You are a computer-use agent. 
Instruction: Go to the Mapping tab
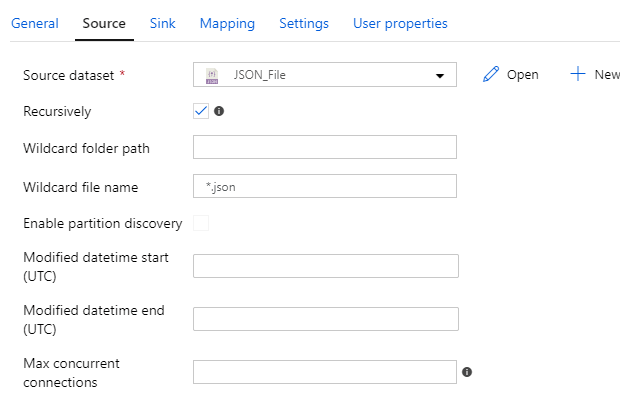click(227, 23)
